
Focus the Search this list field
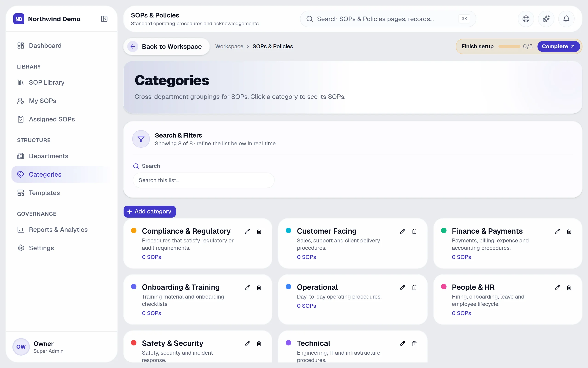(204, 180)
